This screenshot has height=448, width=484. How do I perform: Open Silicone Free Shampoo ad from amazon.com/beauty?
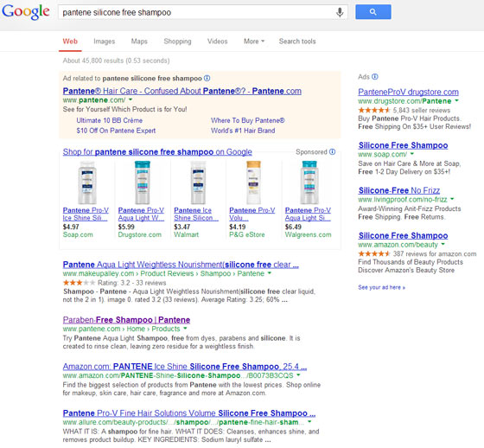403,236
